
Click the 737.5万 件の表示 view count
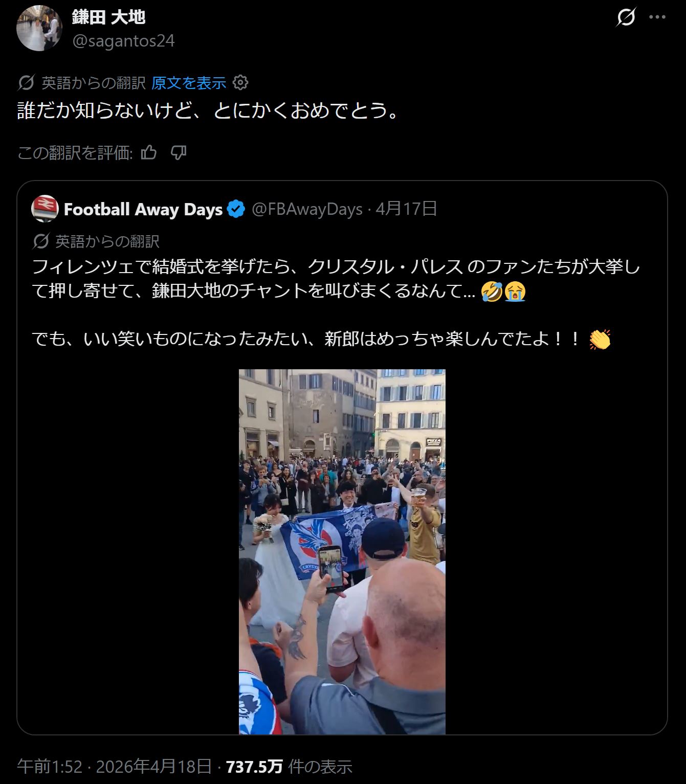pyautogui.click(x=289, y=766)
